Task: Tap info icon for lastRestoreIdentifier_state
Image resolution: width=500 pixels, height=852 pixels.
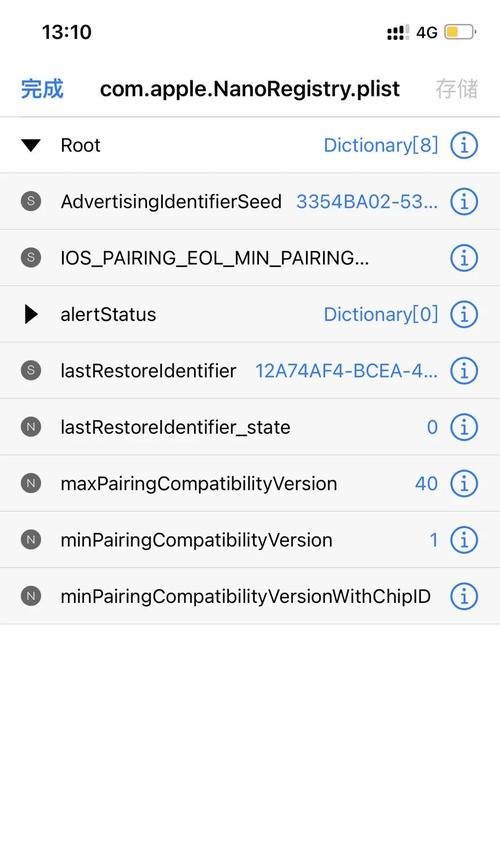Action: coord(464,427)
